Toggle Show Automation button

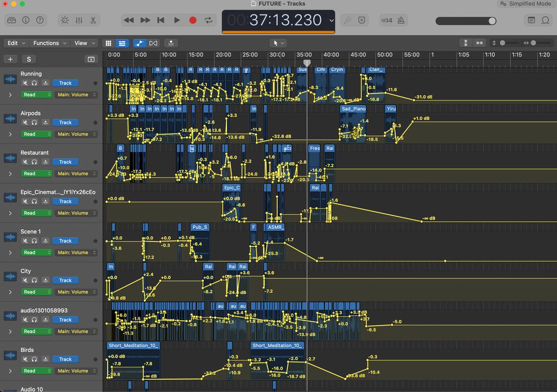click(x=139, y=43)
